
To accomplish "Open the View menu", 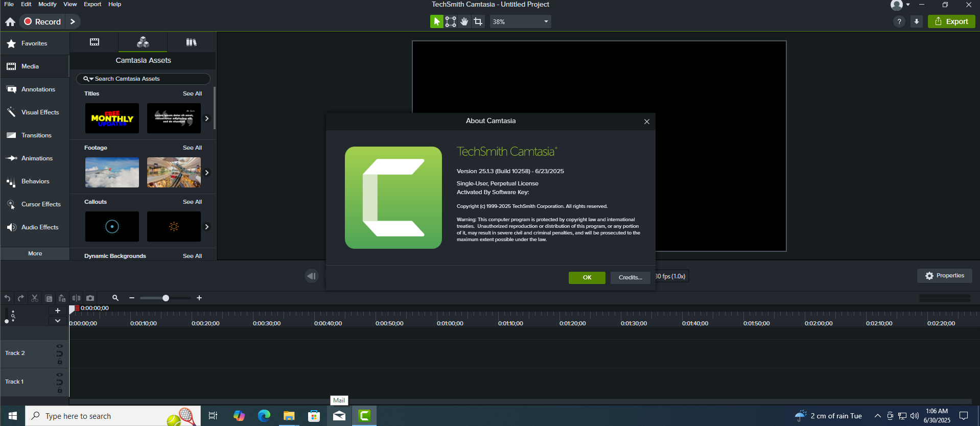I will (70, 4).
